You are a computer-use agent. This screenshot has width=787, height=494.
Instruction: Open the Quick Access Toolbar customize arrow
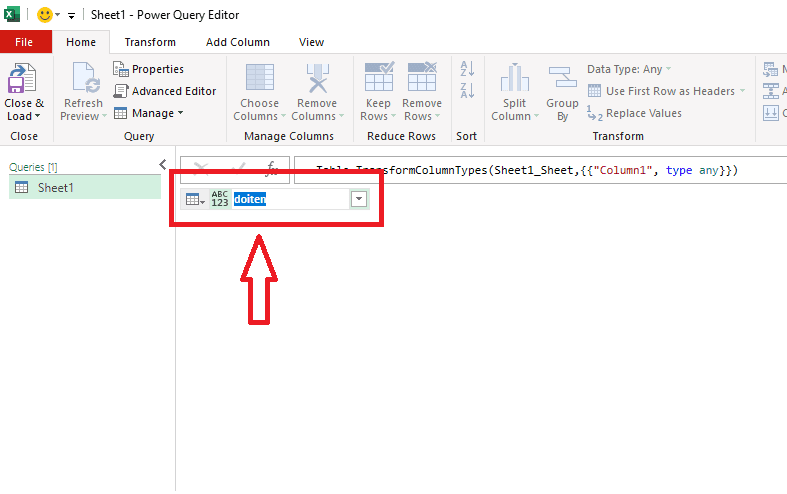[x=71, y=16]
